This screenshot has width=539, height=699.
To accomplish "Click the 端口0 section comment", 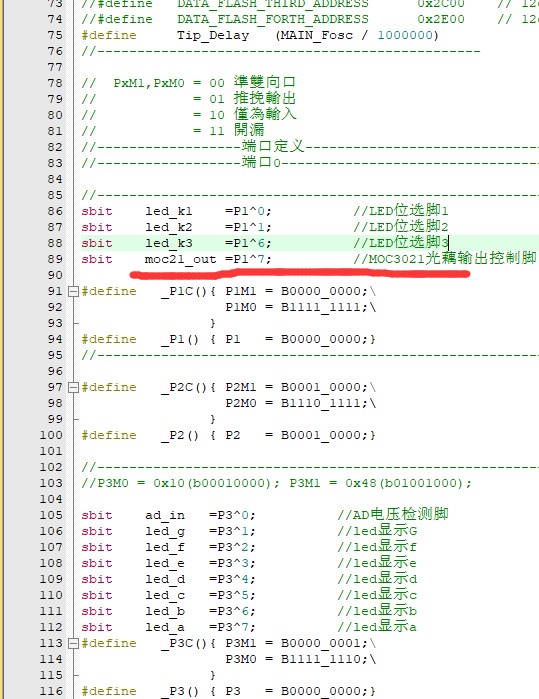I will tap(261, 163).
